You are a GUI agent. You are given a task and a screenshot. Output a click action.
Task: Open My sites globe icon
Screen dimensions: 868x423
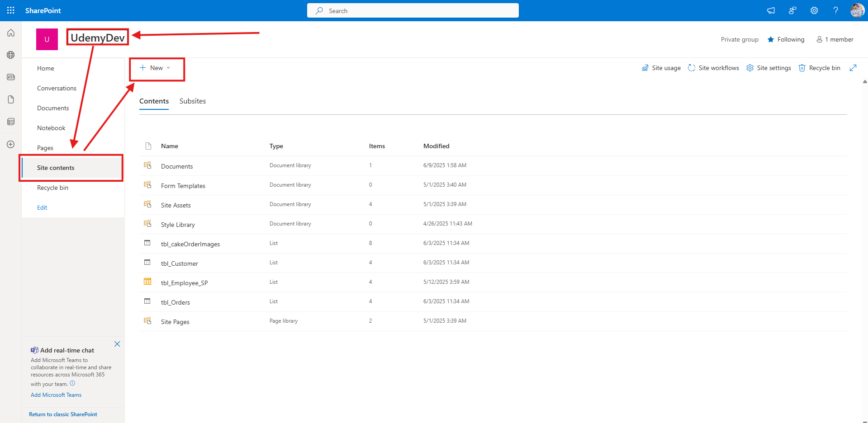click(x=11, y=55)
